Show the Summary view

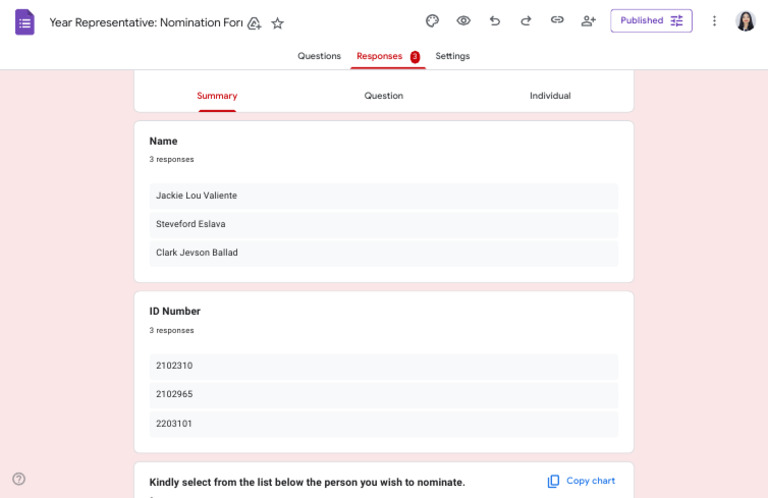217,95
